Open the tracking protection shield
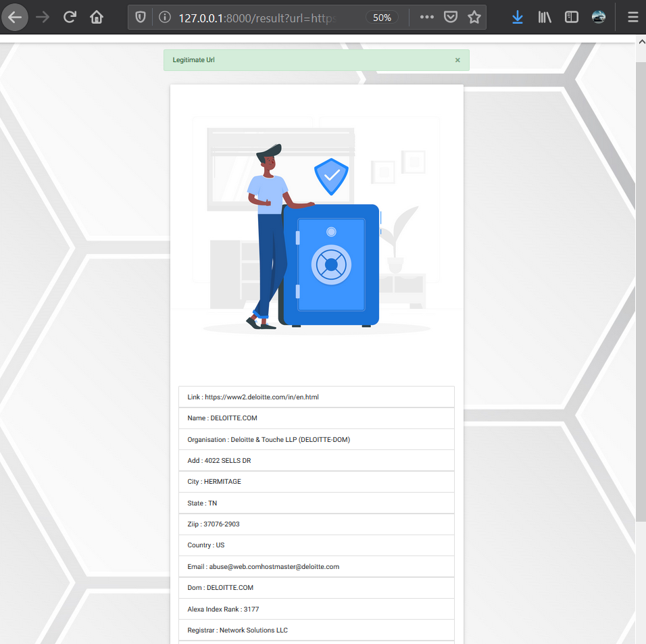646x644 pixels. [x=141, y=18]
